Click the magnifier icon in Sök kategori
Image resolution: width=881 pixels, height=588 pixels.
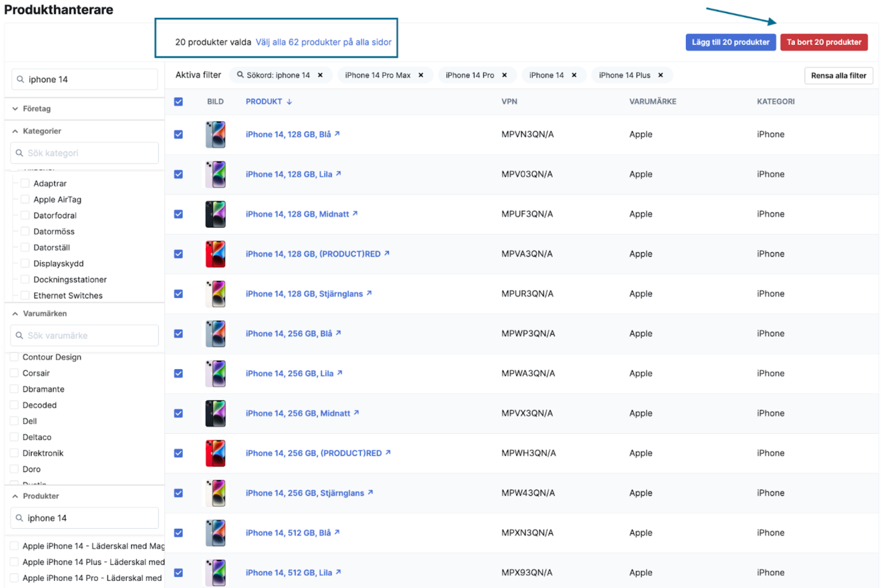(x=19, y=153)
